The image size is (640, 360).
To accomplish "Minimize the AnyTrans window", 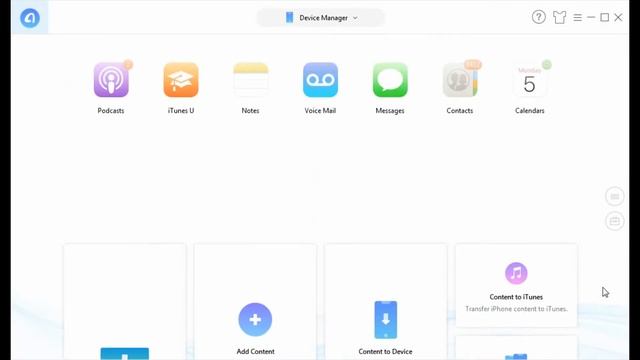I will pyautogui.click(x=591, y=18).
